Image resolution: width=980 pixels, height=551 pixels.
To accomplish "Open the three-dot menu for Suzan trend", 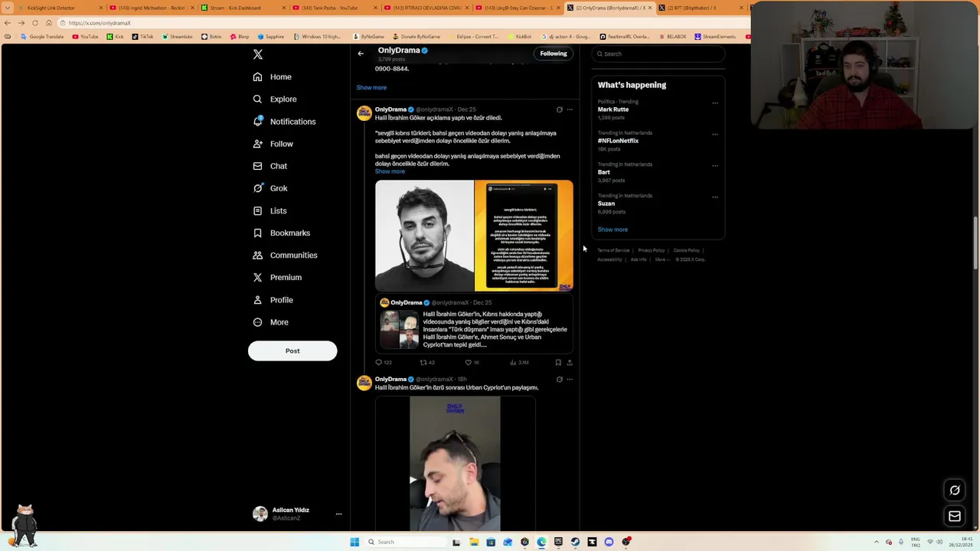I will point(715,197).
